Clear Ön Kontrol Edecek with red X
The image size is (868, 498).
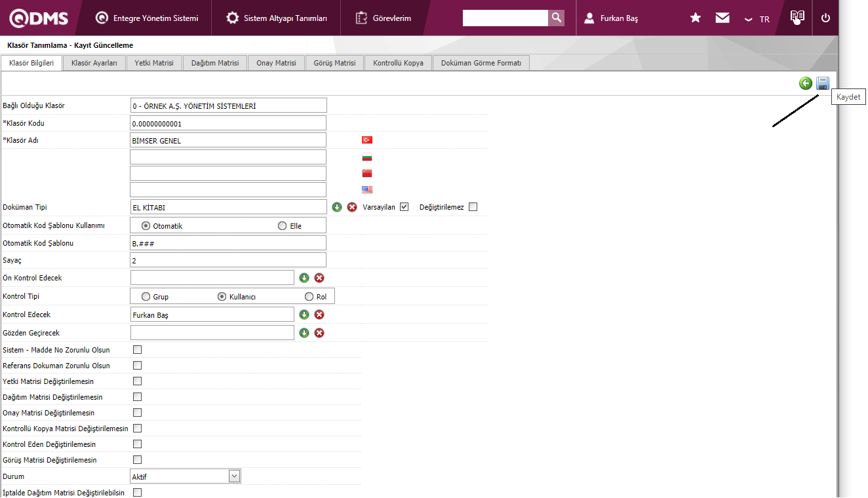319,278
